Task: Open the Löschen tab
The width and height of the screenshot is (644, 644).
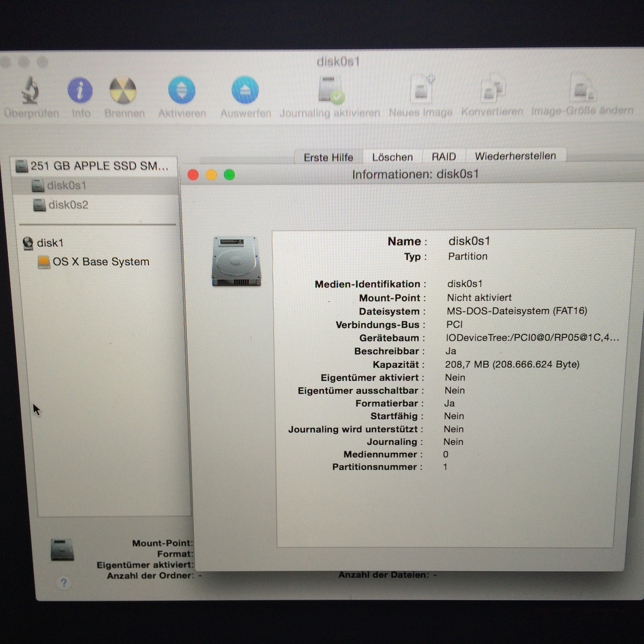Action: pyautogui.click(x=392, y=157)
